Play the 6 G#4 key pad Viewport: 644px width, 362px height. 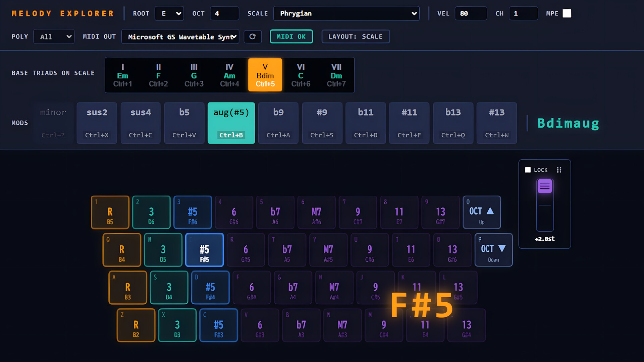[x=252, y=288]
